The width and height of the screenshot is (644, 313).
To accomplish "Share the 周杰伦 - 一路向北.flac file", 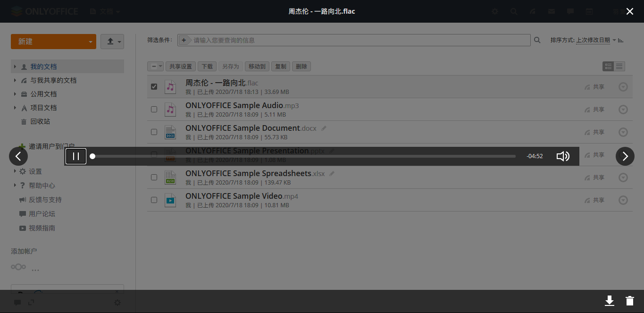I will (594, 87).
